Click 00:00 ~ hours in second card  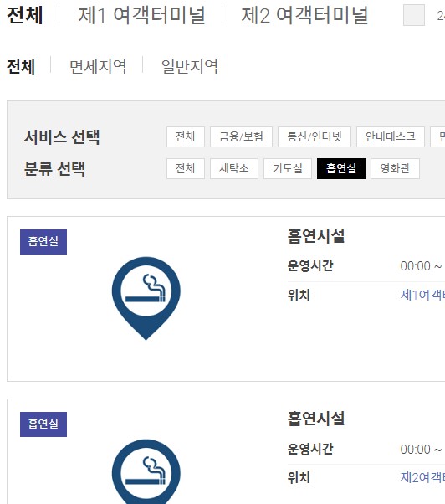tap(422, 450)
